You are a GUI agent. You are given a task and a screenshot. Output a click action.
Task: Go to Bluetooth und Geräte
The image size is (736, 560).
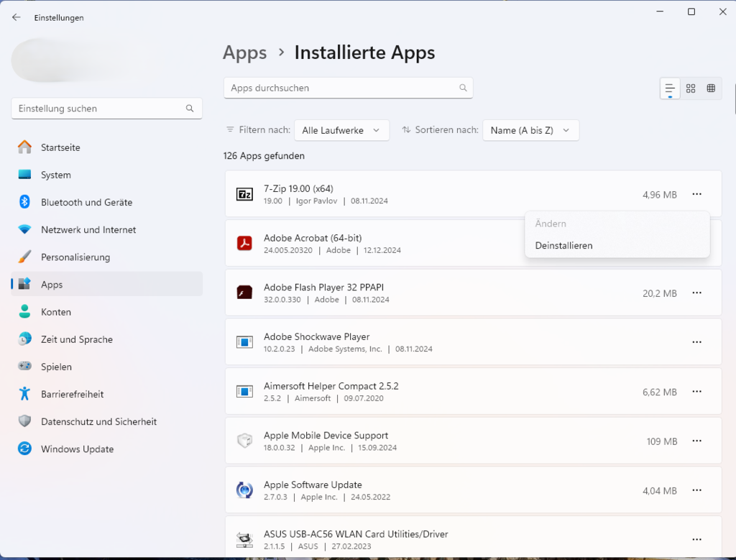tap(107, 202)
